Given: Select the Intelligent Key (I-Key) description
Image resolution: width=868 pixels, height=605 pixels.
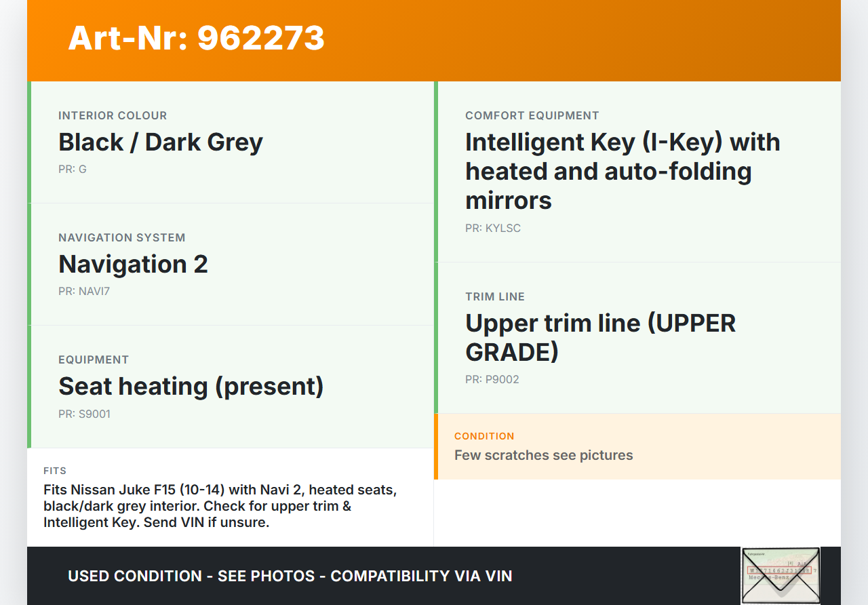Looking at the screenshot, I should click(x=622, y=171).
